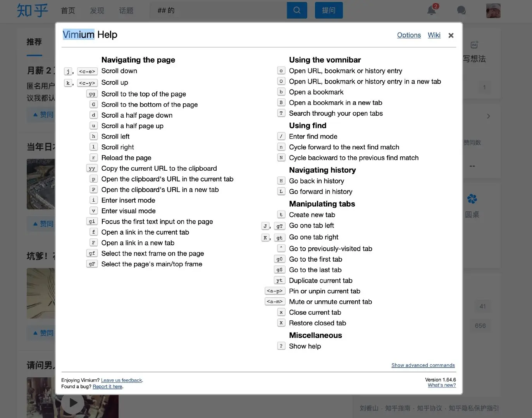
Task: Click the user avatar in Zhihu header
Action: [493, 10]
